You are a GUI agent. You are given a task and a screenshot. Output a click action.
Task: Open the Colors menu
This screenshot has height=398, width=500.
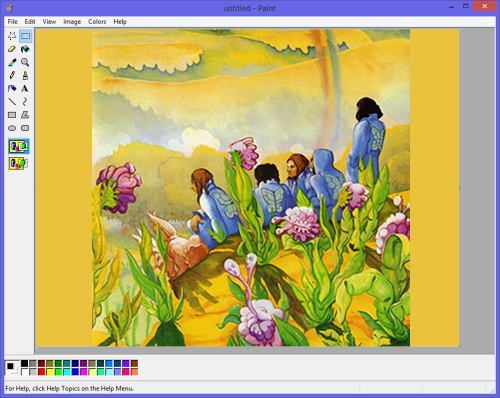[97, 22]
